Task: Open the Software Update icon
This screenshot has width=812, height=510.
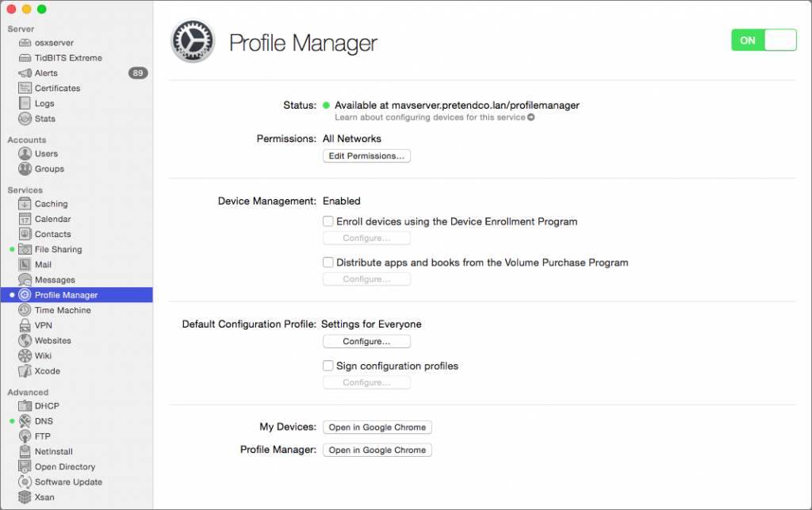Action: (x=25, y=481)
